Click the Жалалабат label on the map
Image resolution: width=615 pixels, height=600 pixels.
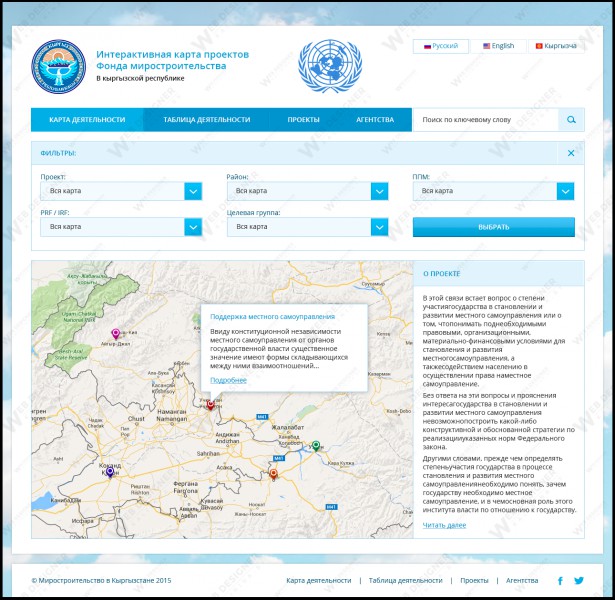tap(287, 427)
